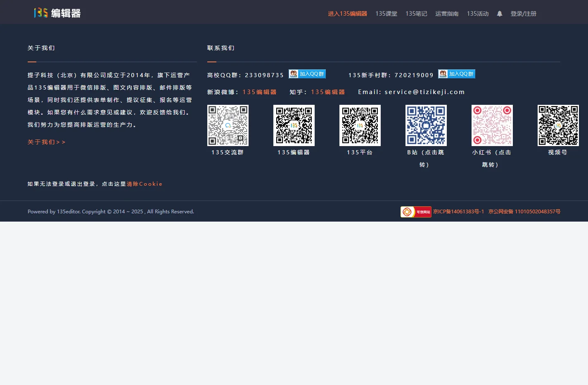588x385 pixels.
Task: Open the 135交流群 QR code
Action: point(228,125)
